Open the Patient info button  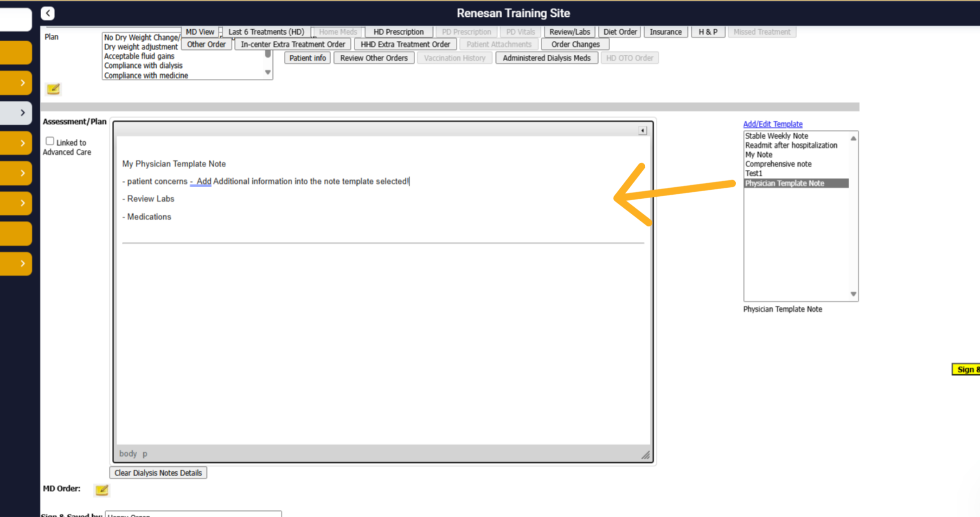307,58
